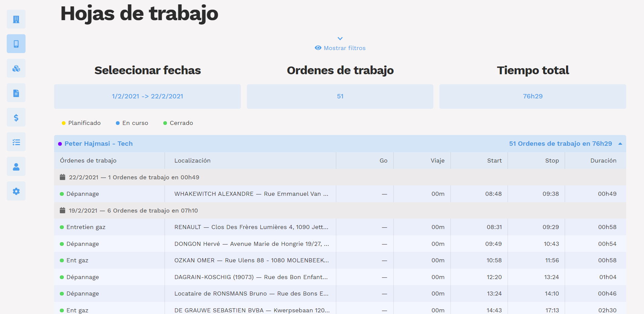Open the users section in sidebar

(x=16, y=166)
